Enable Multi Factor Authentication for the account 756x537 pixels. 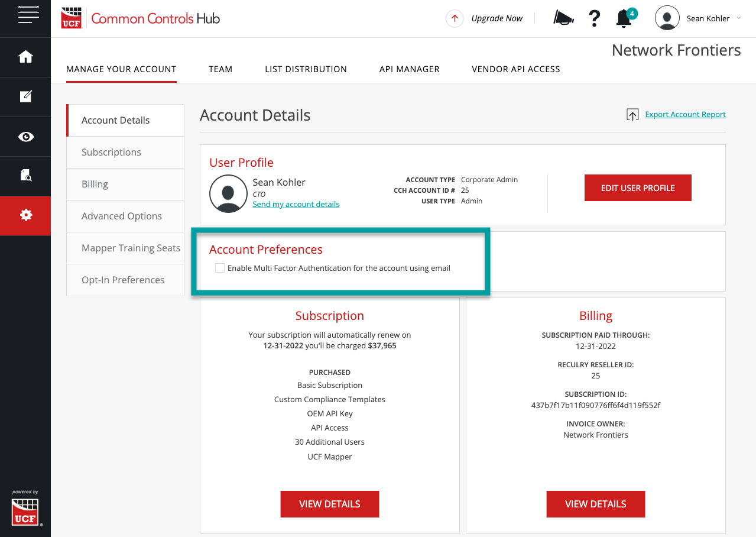(x=219, y=268)
